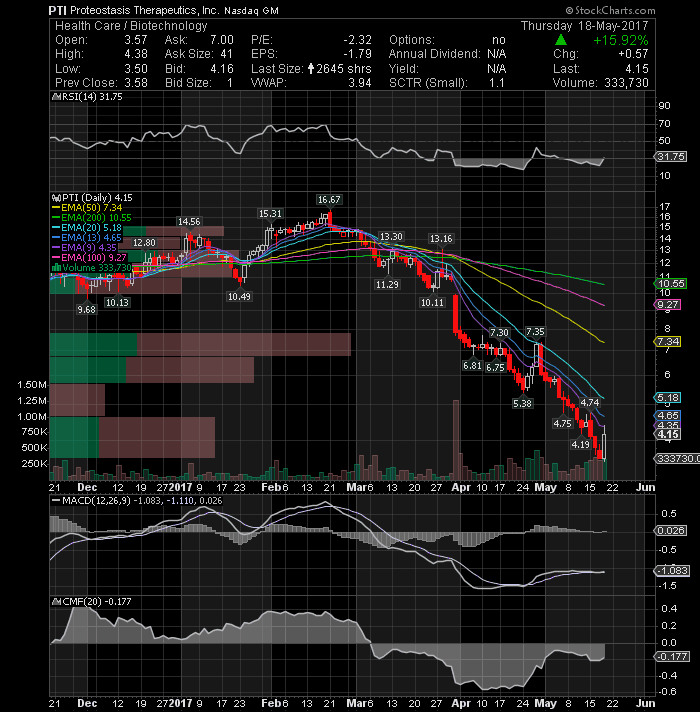The image size is (700, 712).
Task: Click the SCTR (Small) value 1.1
Action: [x=497, y=83]
